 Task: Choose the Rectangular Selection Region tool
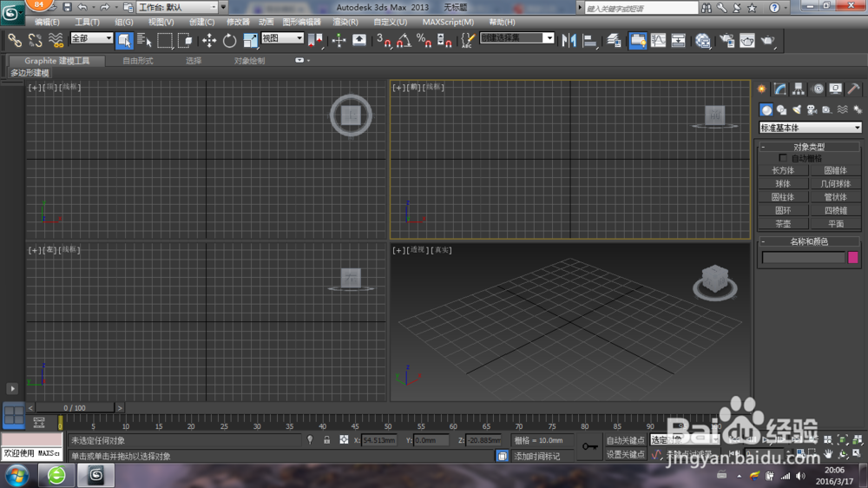click(164, 41)
